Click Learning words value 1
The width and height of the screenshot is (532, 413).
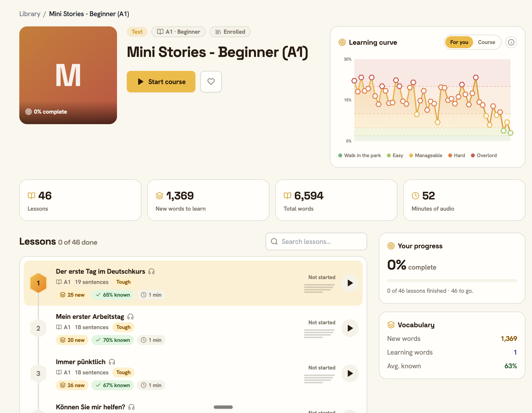pos(515,352)
